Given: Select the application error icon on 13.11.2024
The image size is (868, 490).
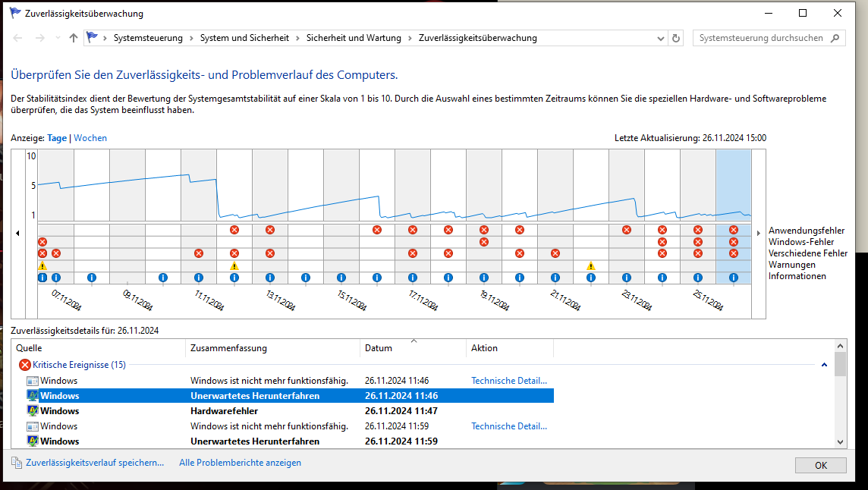Looking at the screenshot, I should point(270,230).
